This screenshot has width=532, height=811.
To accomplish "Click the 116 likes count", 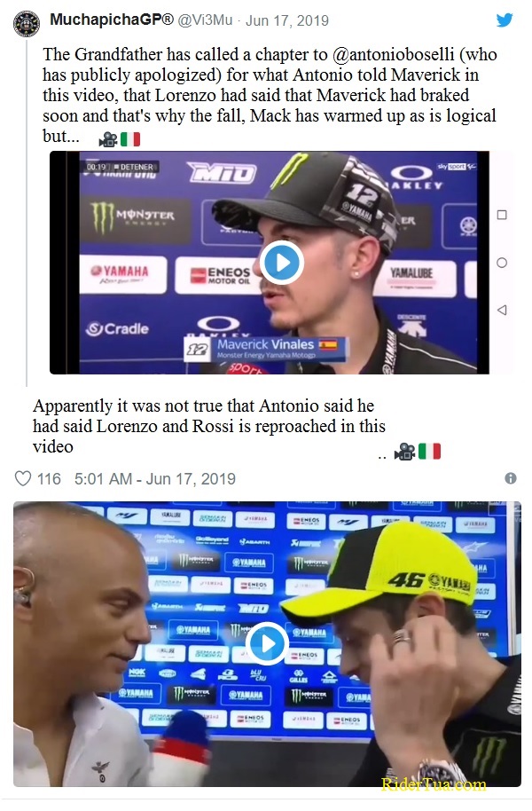I will (x=49, y=479).
